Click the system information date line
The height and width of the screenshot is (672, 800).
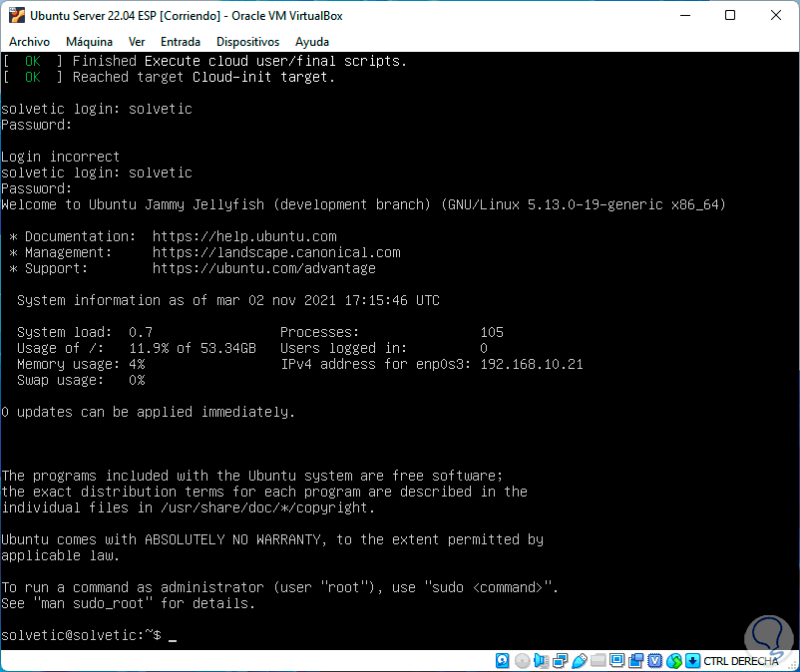228,300
